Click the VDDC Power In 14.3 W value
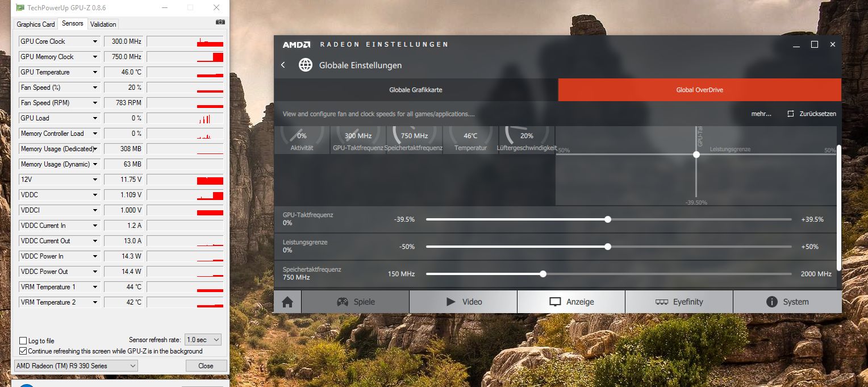This screenshot has height=387, width=868. [x=123, y=256]
